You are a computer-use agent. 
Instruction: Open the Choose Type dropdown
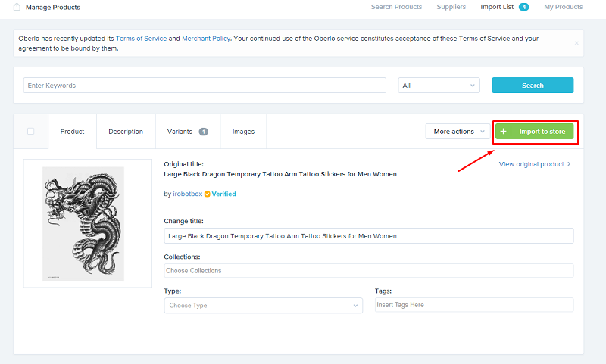pos(263,306)
